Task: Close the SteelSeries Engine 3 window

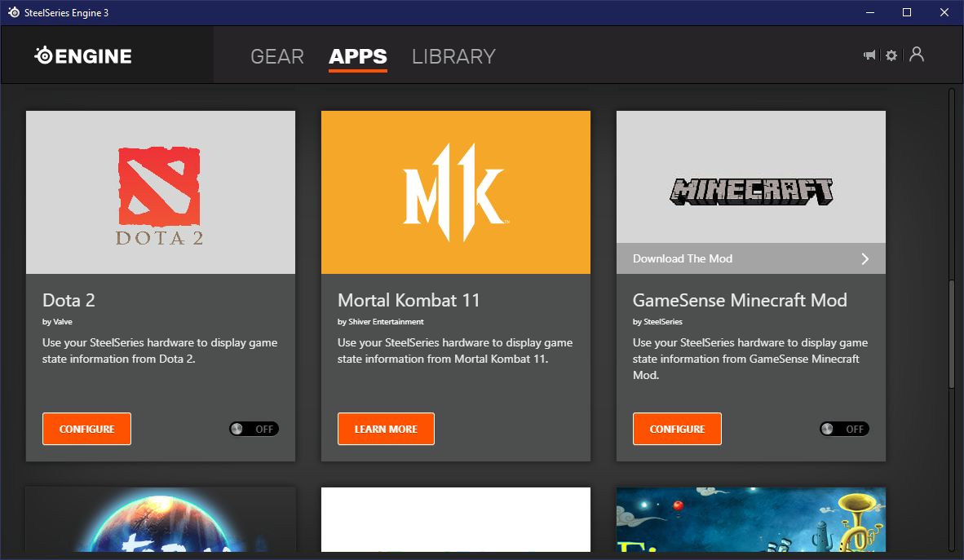Action: [x=944, y=12]
